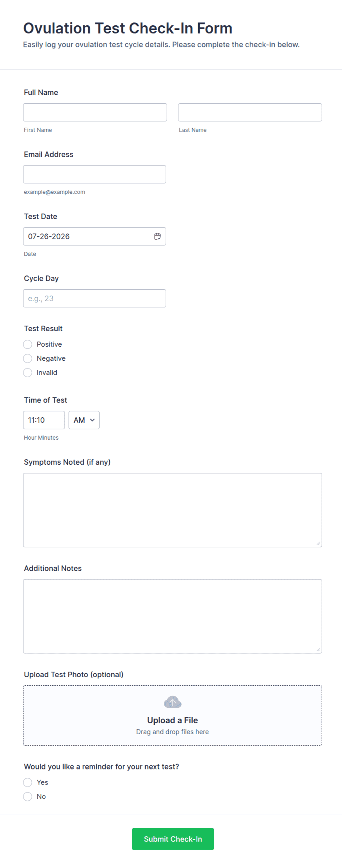
Task: Click into Symptoms Noted text area
Action: pyautogui.click(x=172, y=510)
